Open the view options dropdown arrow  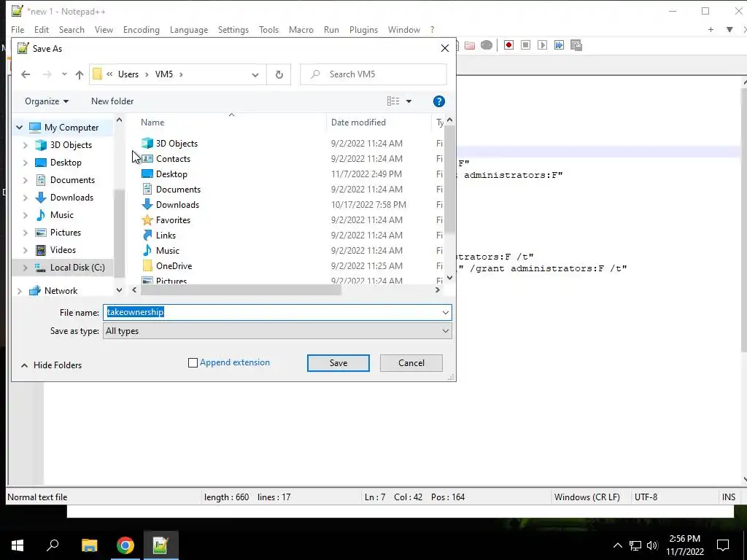point(409,101)
